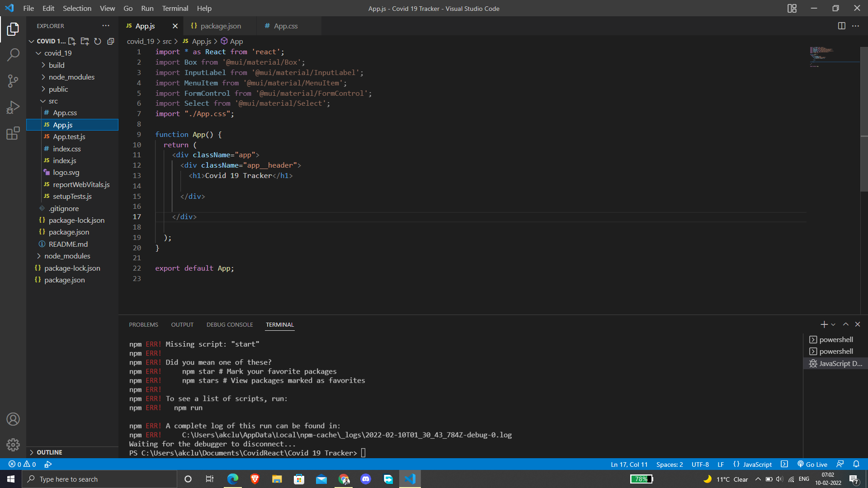Start Go Live server
This screenshot has width=868, height=488.
(812, 464)
